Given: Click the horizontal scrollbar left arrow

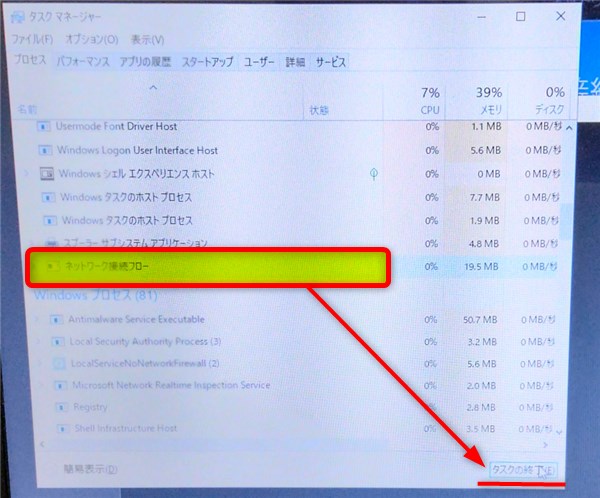Looking at the screenshot, I should tap(42, 444).
